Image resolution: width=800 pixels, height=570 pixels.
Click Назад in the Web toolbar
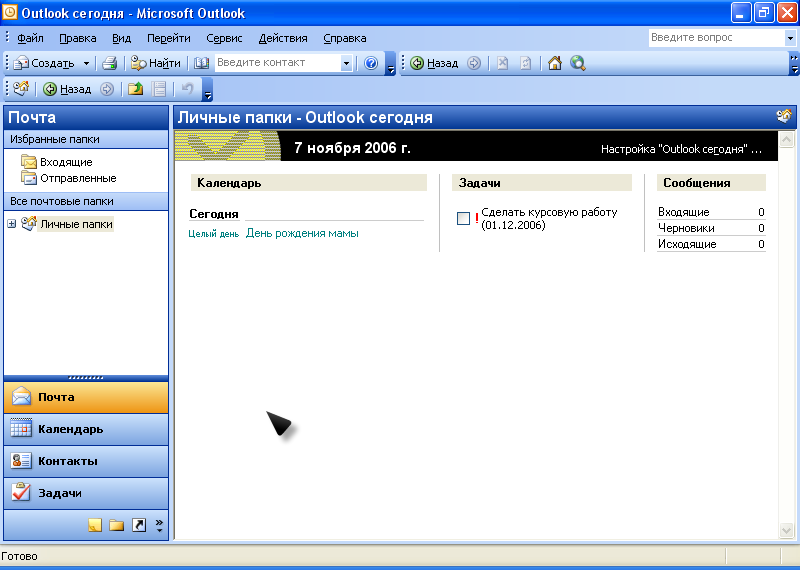(x=434, y=63)
